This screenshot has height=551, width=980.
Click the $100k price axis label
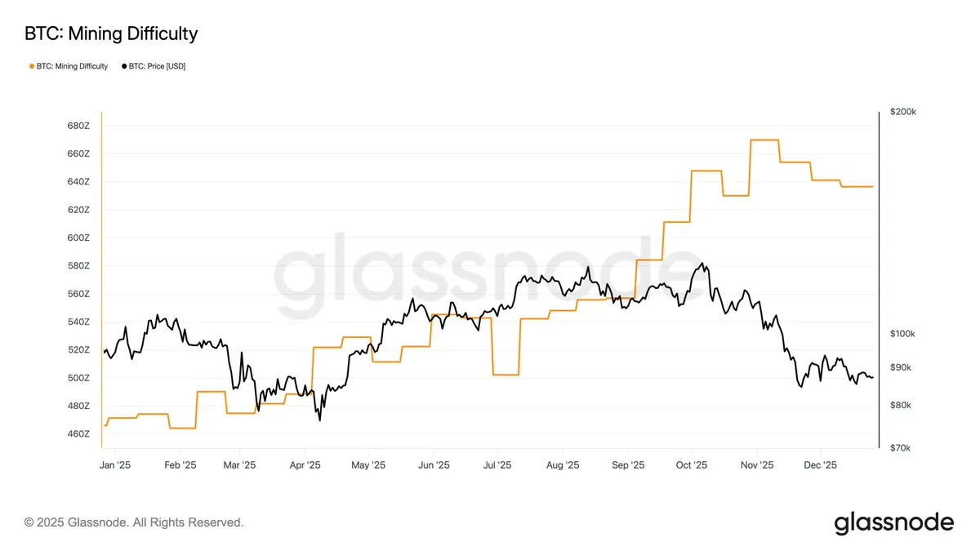pos(902,334)
